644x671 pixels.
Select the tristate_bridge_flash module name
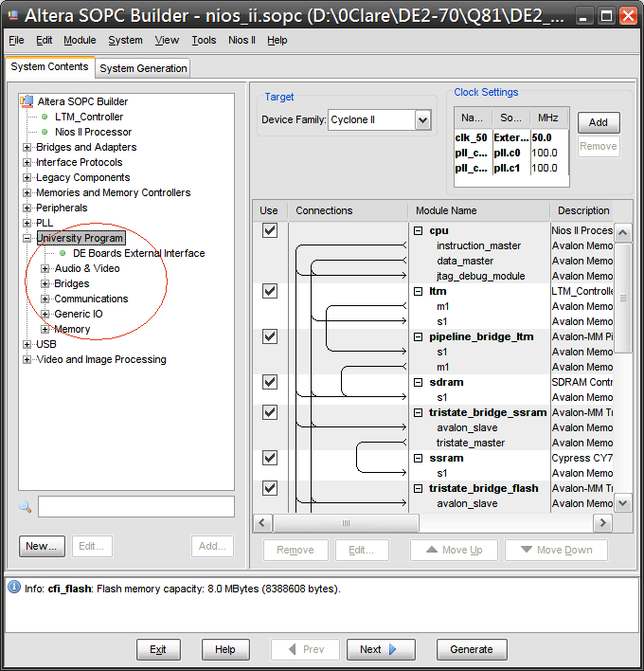click(483, 488)
